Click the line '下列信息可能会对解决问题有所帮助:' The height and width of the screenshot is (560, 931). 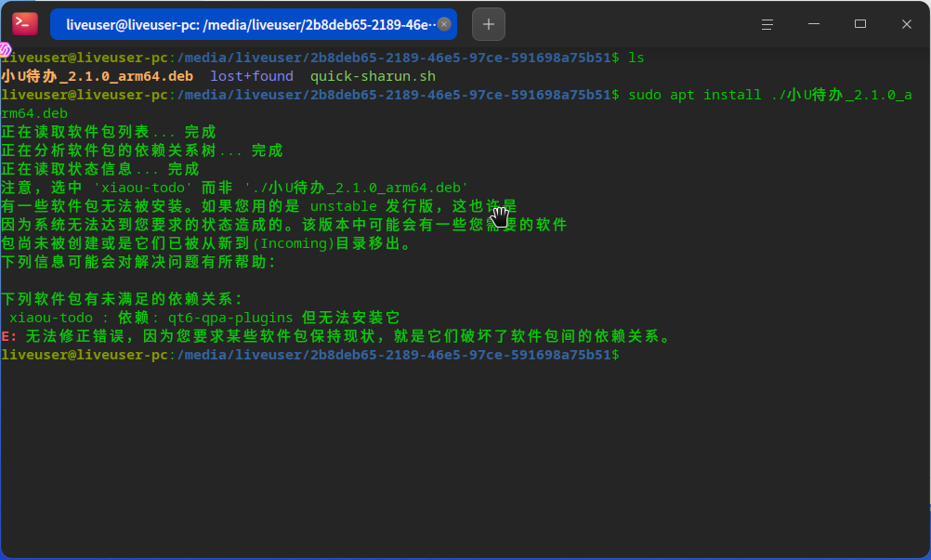coord(139,262)
